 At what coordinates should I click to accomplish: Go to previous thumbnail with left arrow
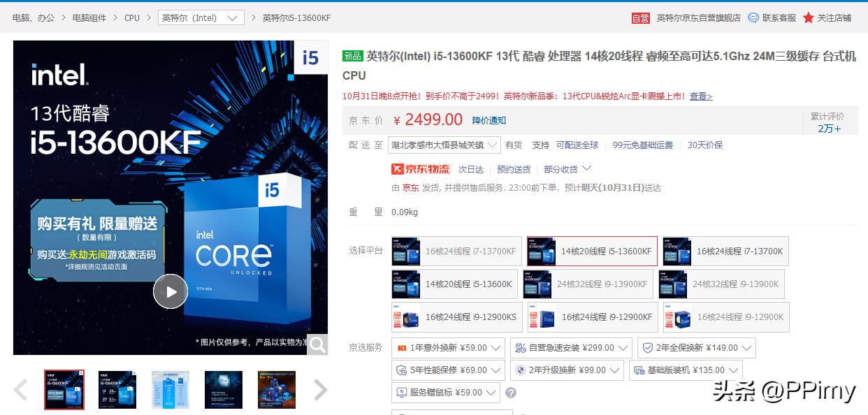[21, 390]
